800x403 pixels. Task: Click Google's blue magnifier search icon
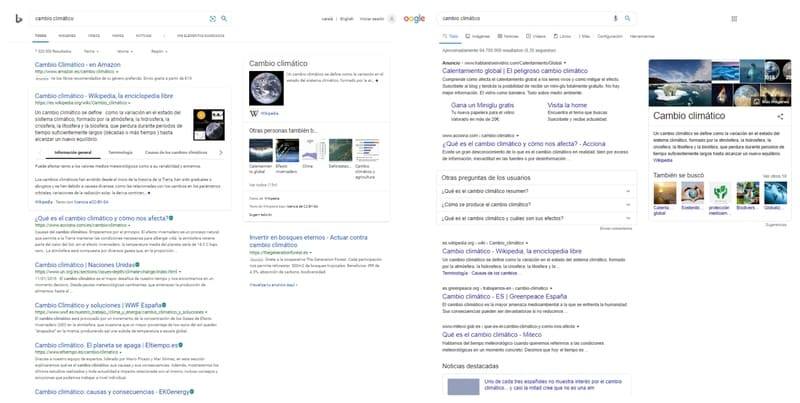628,18
